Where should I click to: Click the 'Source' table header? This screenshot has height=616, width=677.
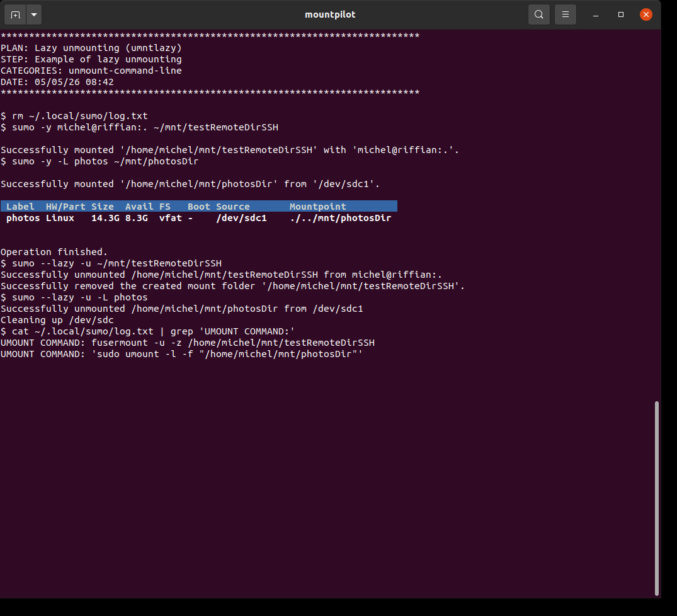pos(233,207)
